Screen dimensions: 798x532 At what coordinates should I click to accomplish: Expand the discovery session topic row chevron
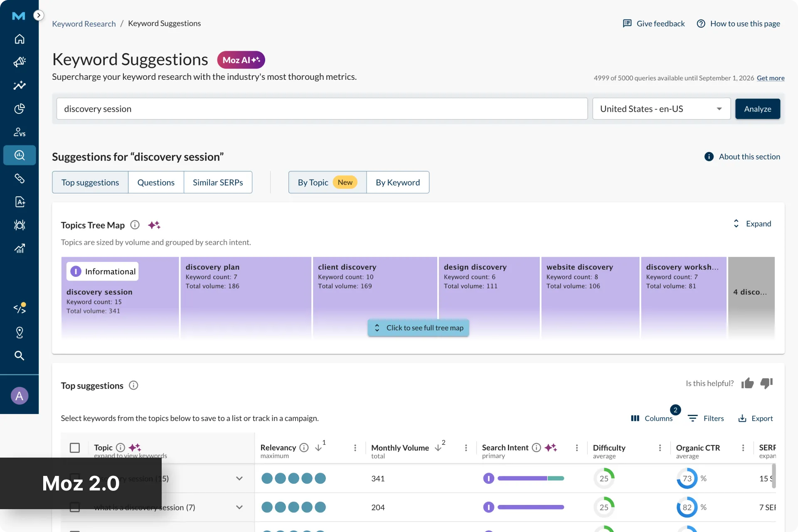tap(239, 478)
